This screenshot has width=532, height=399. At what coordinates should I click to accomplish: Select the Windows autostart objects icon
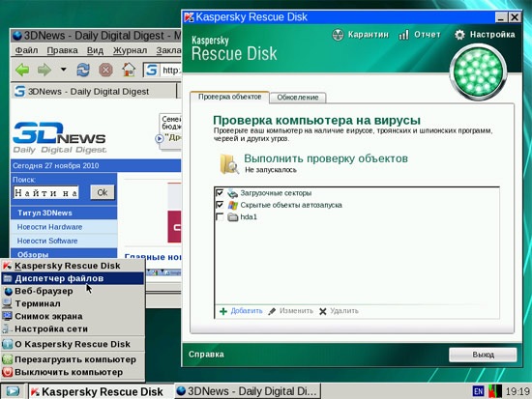233,205
